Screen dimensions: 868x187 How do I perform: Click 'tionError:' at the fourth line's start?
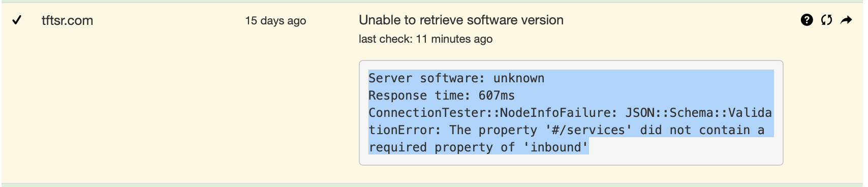click(405, 130)
